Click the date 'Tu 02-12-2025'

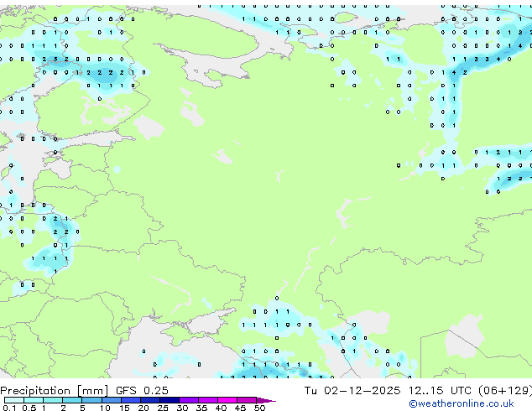coord(352,391)
